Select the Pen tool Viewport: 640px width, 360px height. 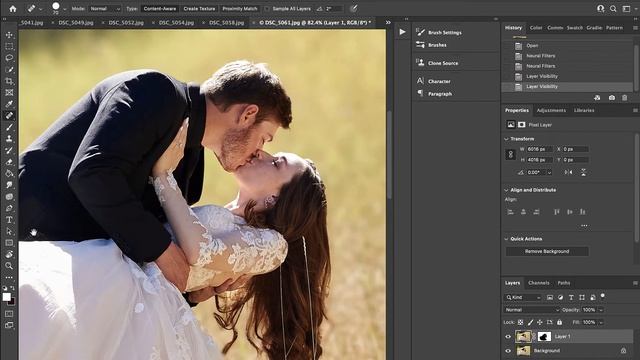pos(9,208)
